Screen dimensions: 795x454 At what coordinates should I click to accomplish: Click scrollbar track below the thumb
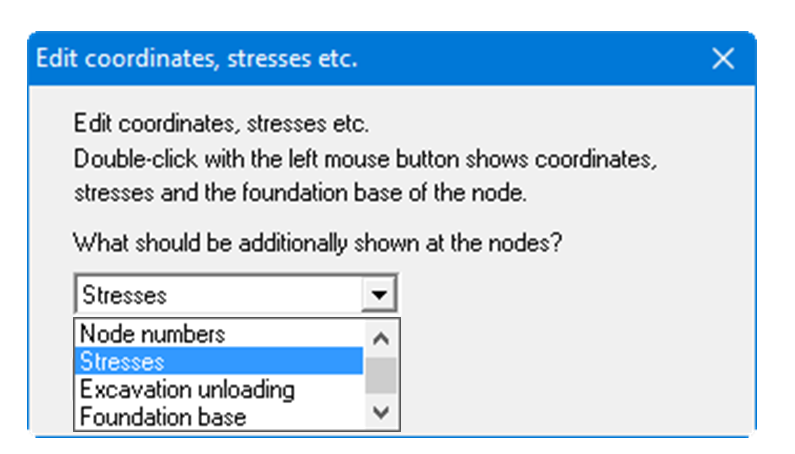point(381,397)
